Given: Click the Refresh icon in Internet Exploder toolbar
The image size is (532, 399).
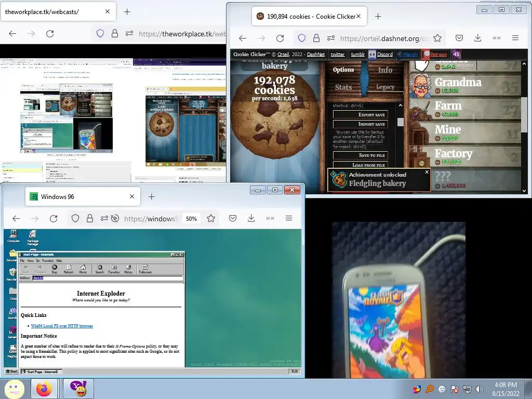Looking at the screenshot, I should (x=69, y=269).
